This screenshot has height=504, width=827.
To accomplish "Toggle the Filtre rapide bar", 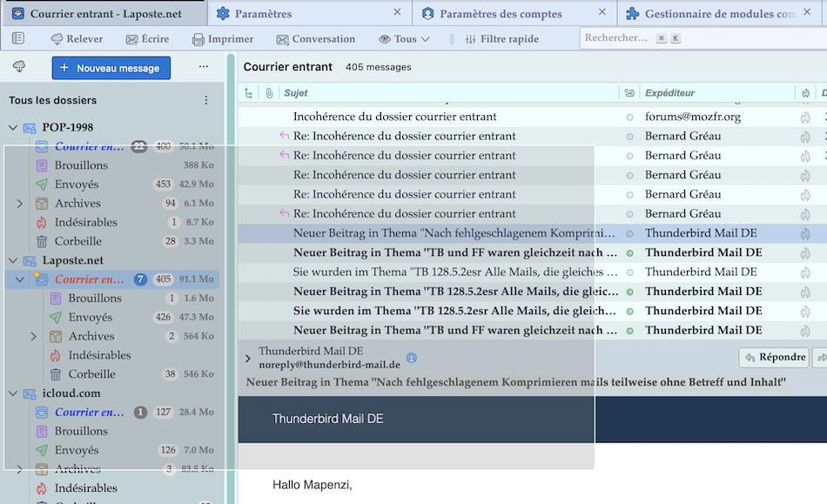I will 501,39.
